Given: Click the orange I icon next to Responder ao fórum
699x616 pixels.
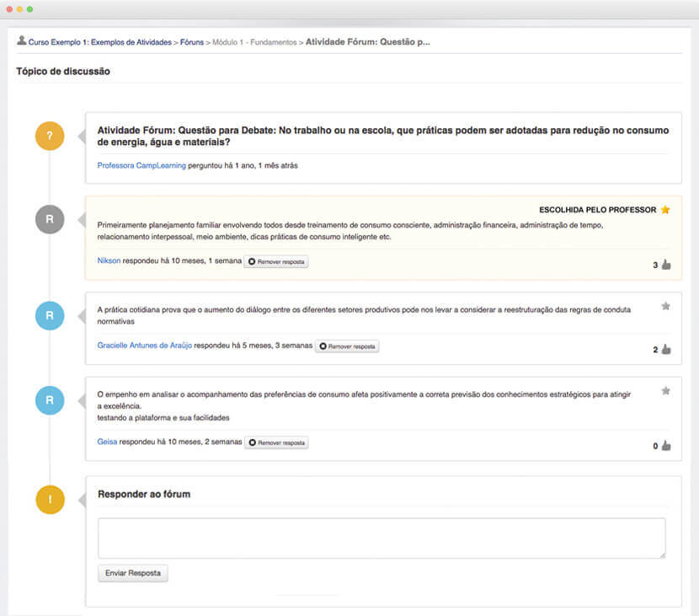Looking at the screenshot, I should tap(50, 499).
